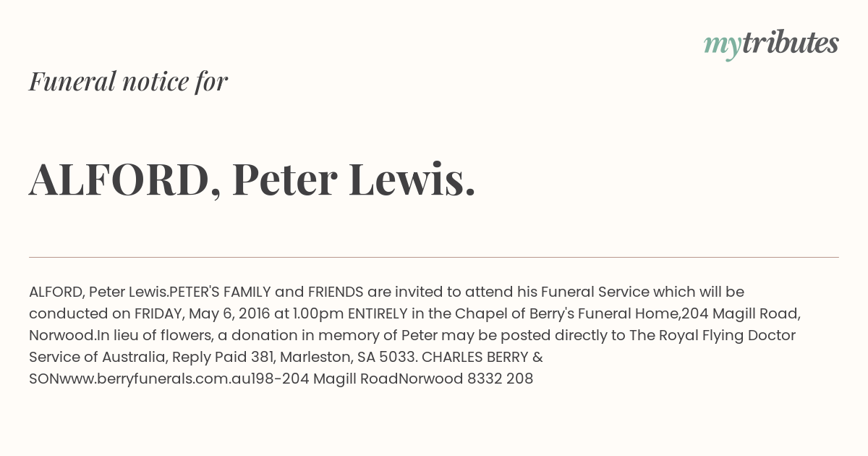Viewport: 868px width, 456px height.
Task: Click the dark "tributes" part of logo
Action: coord(791,43)
